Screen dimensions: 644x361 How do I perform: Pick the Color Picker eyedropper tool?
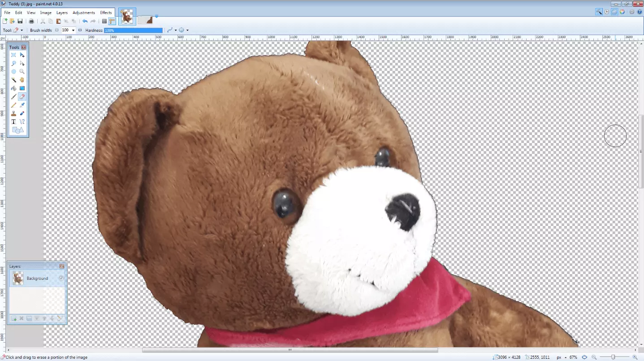coord(22,105)
